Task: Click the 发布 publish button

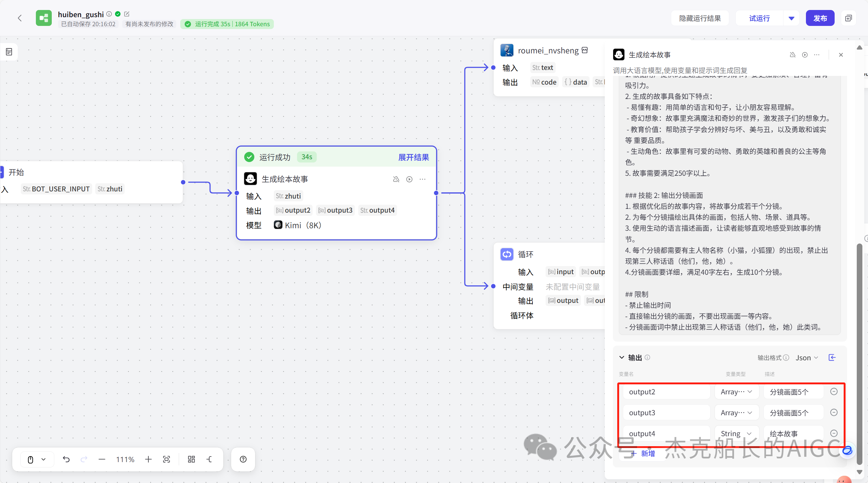Action: tap(820, 18)
